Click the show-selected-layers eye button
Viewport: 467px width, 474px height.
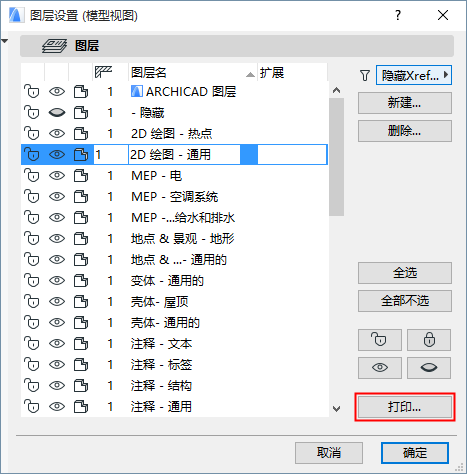click(380, 368)
